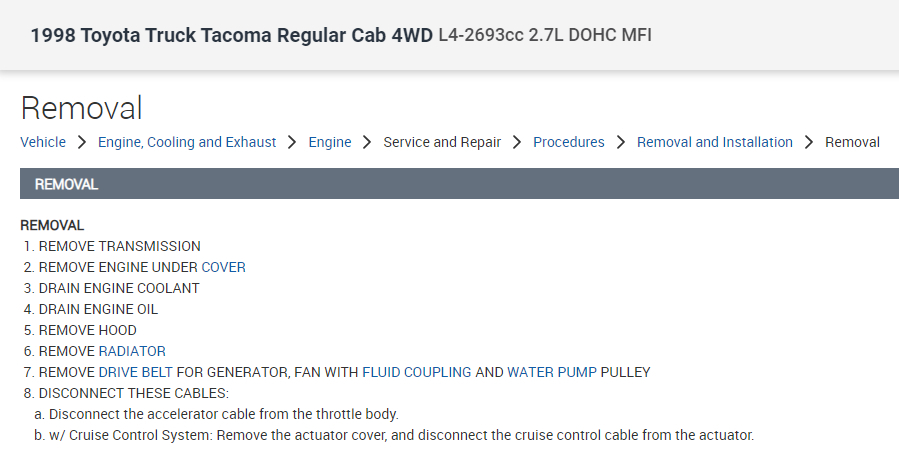The height and width of the screenshot is (462, 899).
Task: Open Removal and Installation breadcrumb
Action: click(715, 142)
